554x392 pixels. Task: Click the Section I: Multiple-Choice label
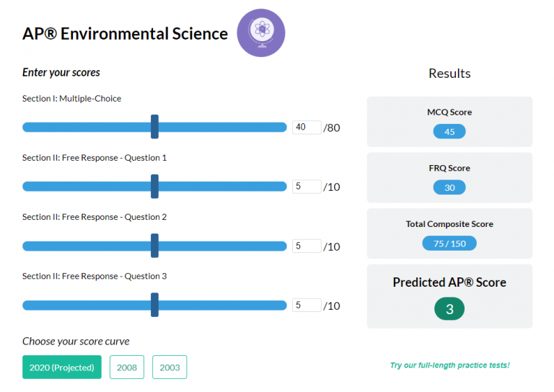coord(71,99)
